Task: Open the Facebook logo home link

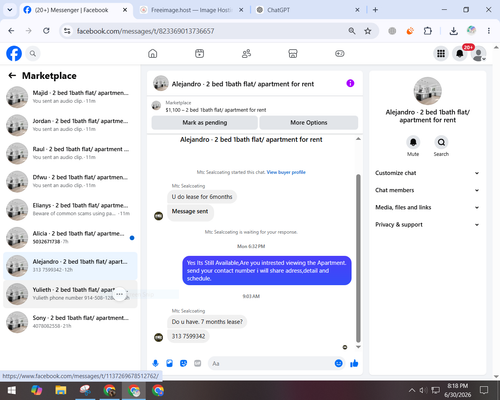Action: pos(14,53)
